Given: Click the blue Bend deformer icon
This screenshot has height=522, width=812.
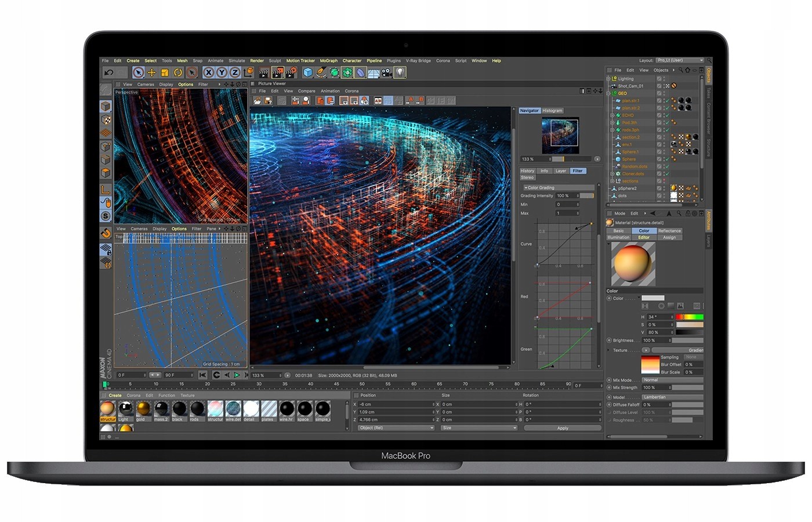Looking at the screenshot, I should [x=361, y=72].
